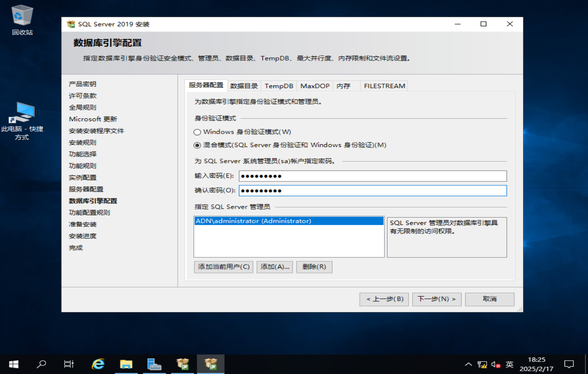Click 许可条款 step in the sidebar

click(82, 96)
